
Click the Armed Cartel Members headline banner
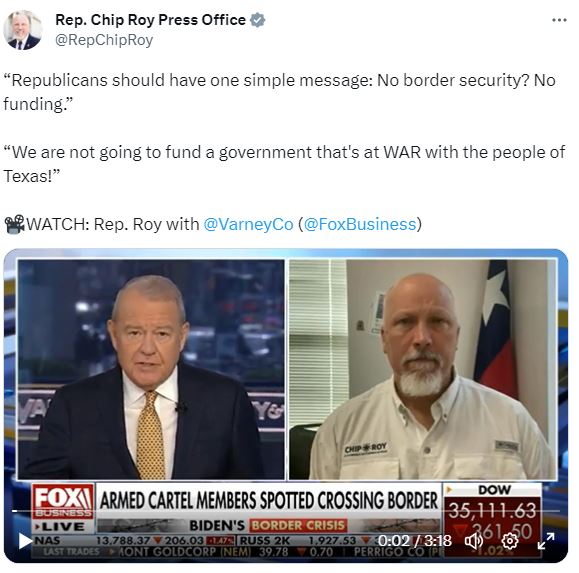coord(268,501)
